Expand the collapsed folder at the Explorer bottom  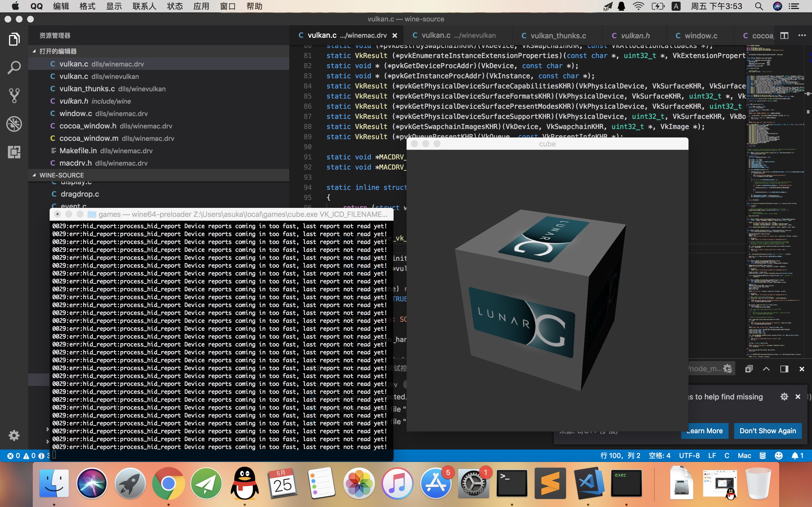(48, 429)
